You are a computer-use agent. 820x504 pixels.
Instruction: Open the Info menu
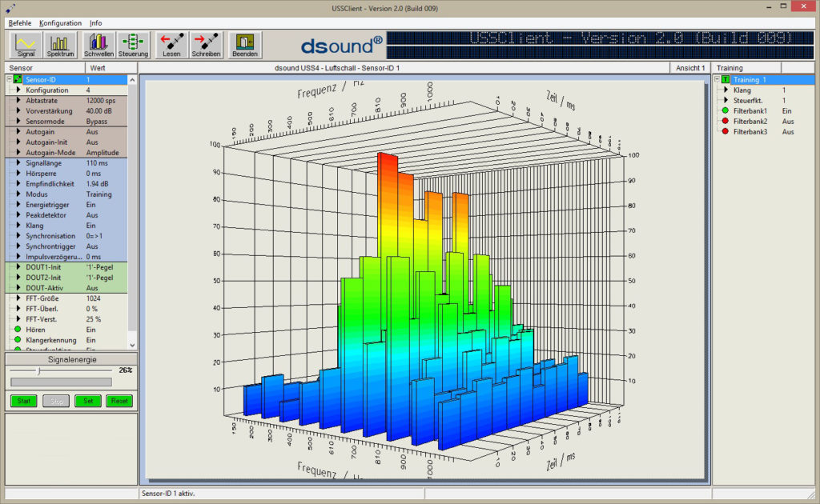[96, 23]
